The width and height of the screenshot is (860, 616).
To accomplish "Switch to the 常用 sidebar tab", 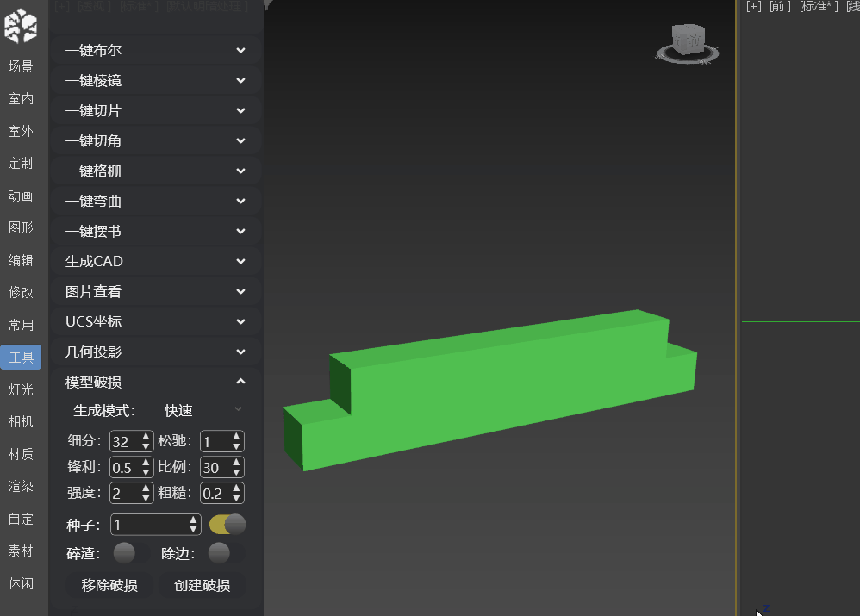I will pyautogui.click(x=21, y=325).
